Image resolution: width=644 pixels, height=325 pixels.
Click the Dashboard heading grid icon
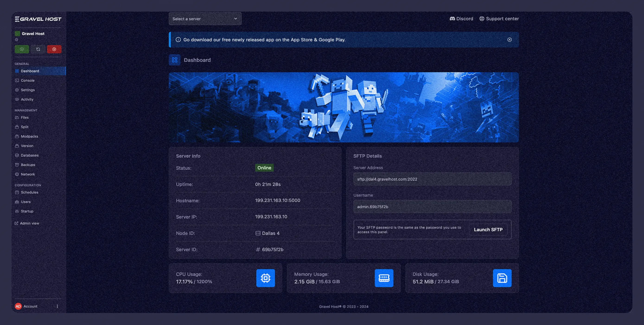click(x=174, y=60)
